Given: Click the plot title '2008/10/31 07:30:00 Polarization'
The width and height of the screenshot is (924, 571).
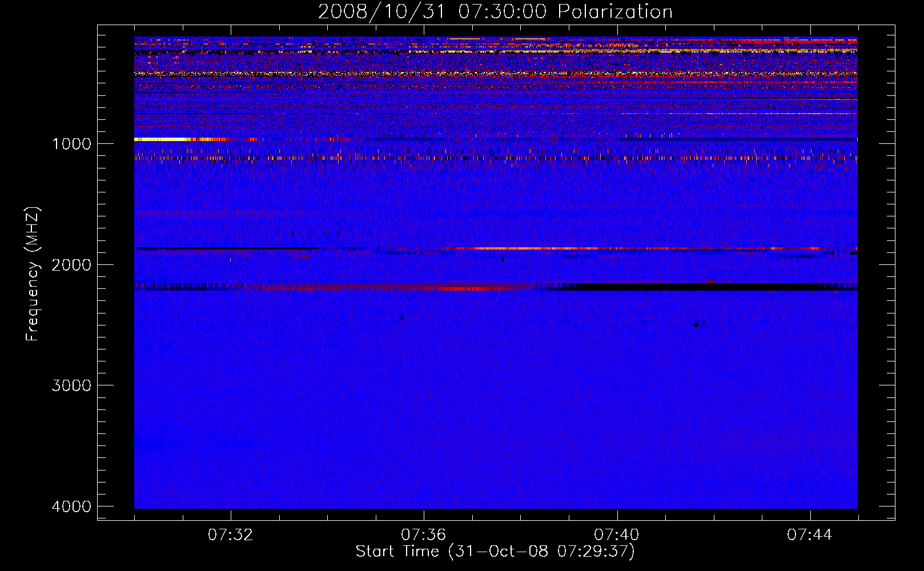Looking at the screenshot, I should pos(495,12).
